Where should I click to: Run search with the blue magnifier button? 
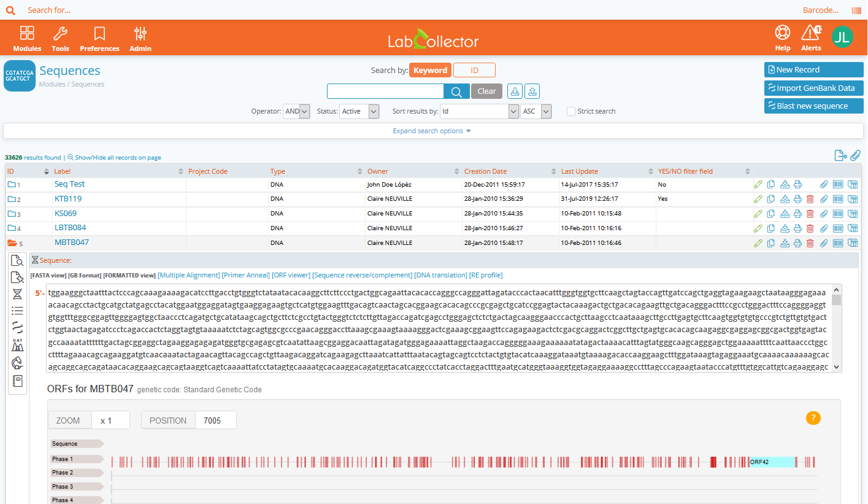pyautogui.click(x=456, y=91)
